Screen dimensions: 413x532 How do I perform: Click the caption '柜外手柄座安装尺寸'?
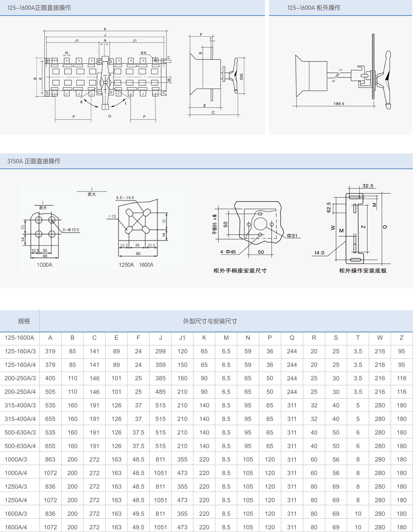pos(240,271)
